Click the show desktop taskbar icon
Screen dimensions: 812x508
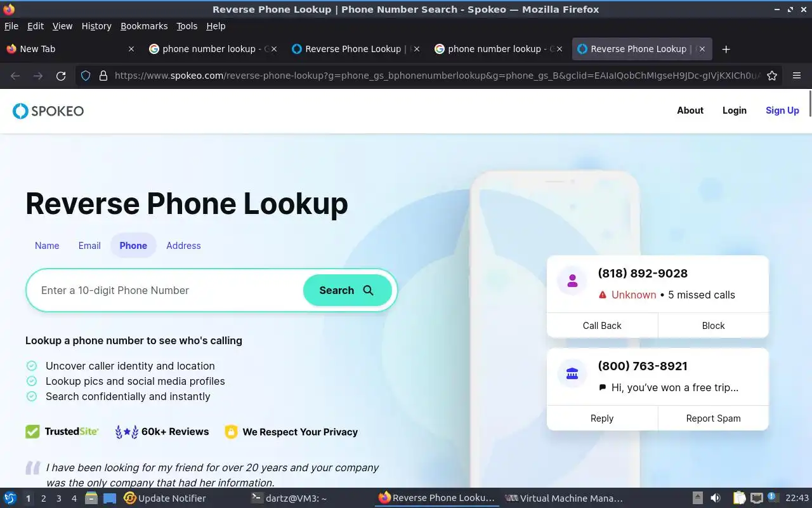[110, 498]
